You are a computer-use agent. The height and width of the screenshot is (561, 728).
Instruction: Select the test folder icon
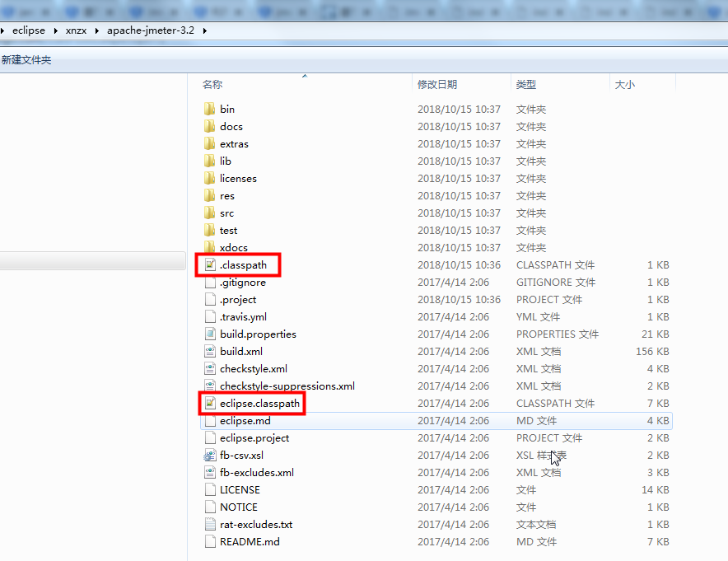tap(209, 231)
